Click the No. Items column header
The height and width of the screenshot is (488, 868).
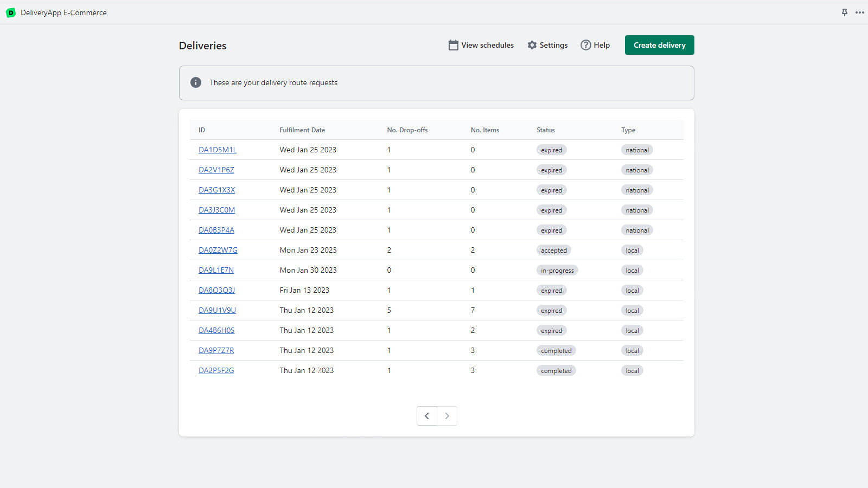tap(485, 130)
